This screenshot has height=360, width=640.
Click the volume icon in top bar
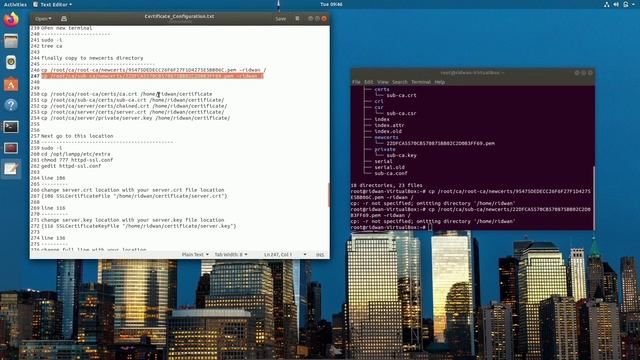tap(616, 4)
